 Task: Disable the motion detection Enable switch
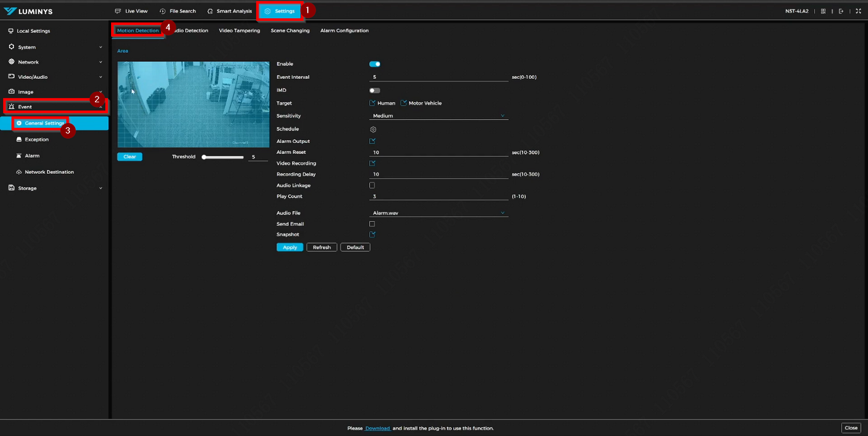374,64
